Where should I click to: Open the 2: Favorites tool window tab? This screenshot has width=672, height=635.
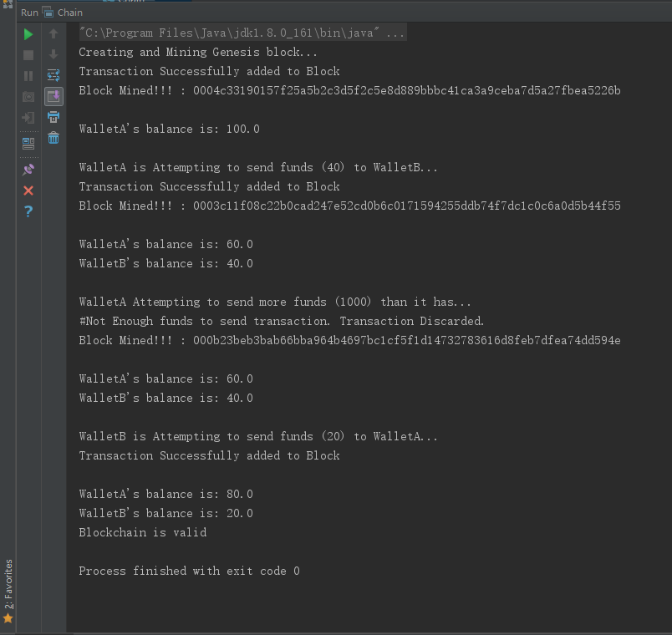[8, 585]
